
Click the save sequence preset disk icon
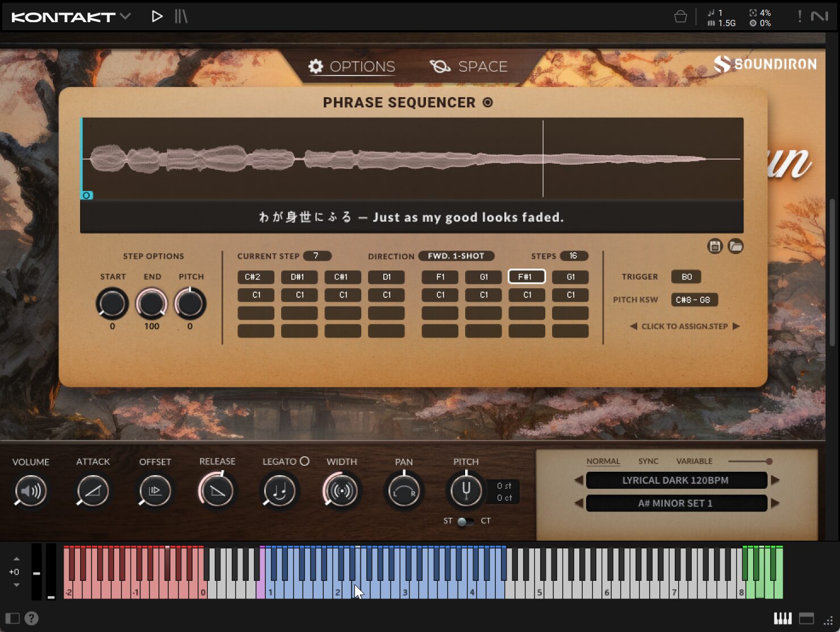(714, 246)
